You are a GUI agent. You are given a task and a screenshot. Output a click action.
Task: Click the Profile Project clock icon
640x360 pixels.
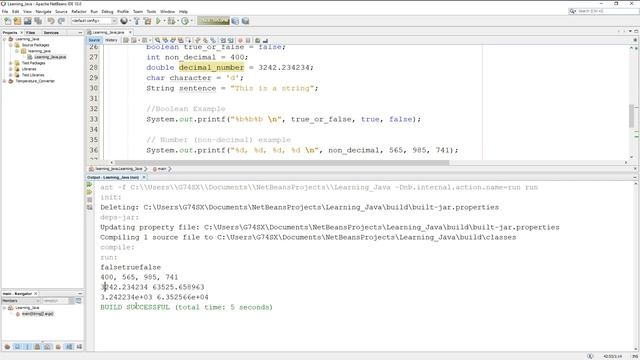[185, 21]
